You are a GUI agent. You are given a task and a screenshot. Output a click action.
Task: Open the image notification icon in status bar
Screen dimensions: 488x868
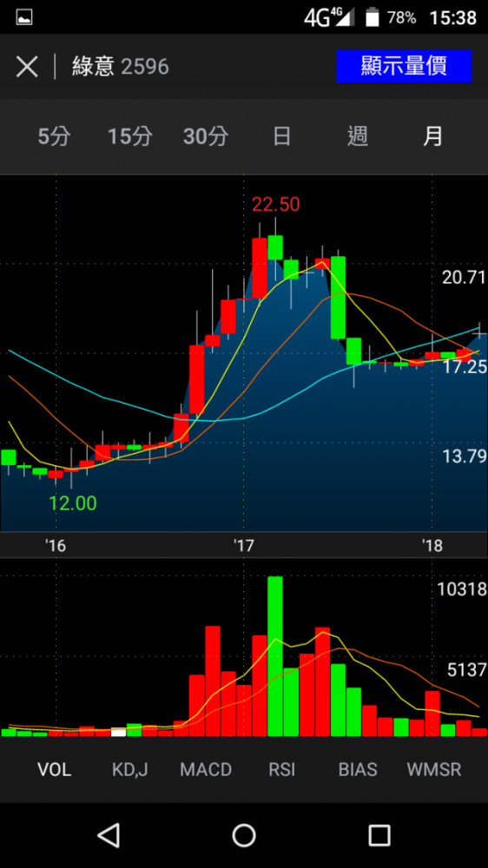pos(23,17)
